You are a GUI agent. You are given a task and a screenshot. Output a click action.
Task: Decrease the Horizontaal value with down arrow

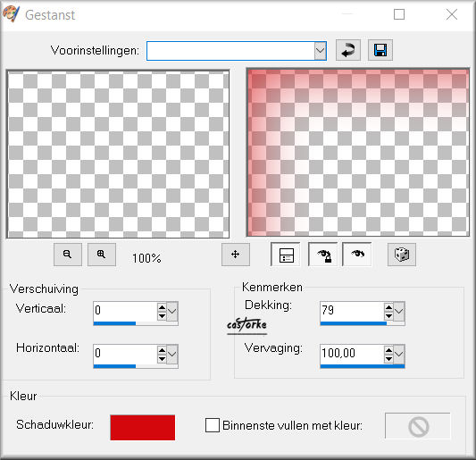162,359
